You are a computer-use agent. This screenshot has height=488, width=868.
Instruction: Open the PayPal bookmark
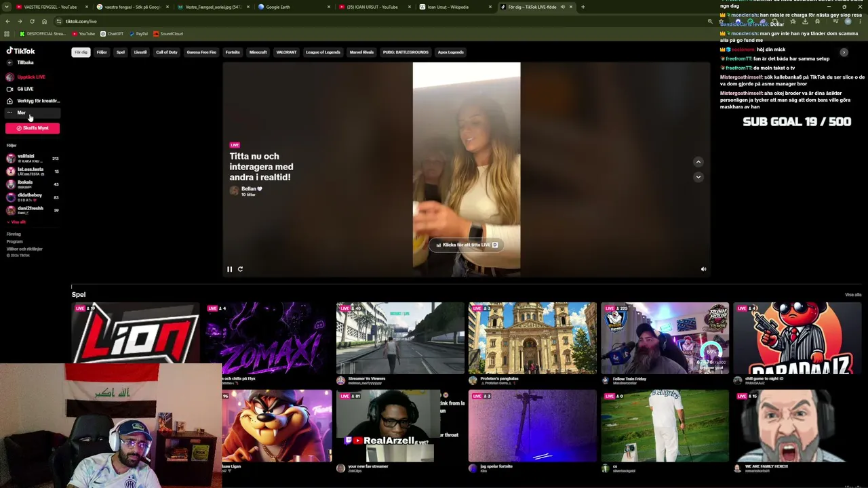138,34
